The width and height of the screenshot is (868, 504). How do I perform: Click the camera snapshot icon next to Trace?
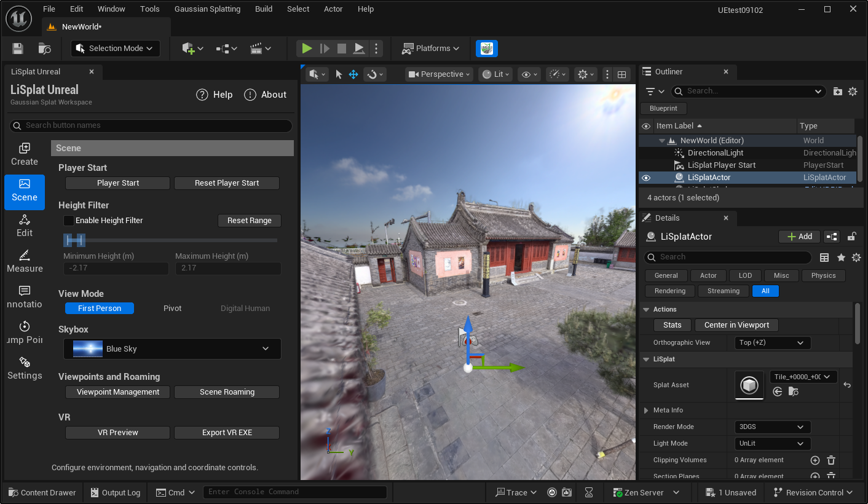click(567, 492)
